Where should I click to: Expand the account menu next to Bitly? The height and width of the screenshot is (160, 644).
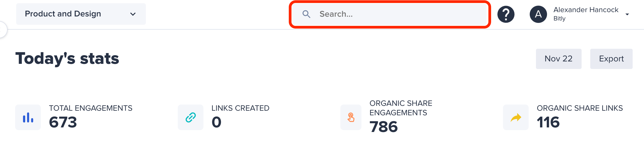click(627, 14)
